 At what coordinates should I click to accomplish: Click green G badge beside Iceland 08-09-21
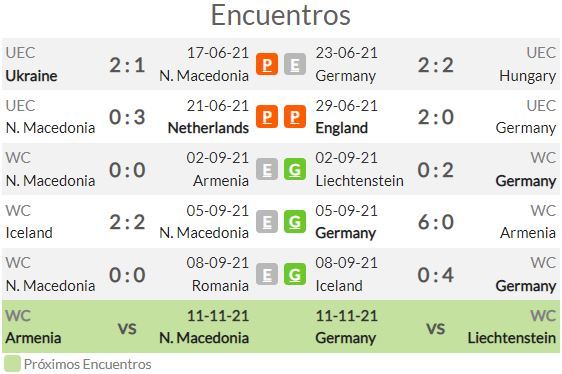tap(295, 274)
